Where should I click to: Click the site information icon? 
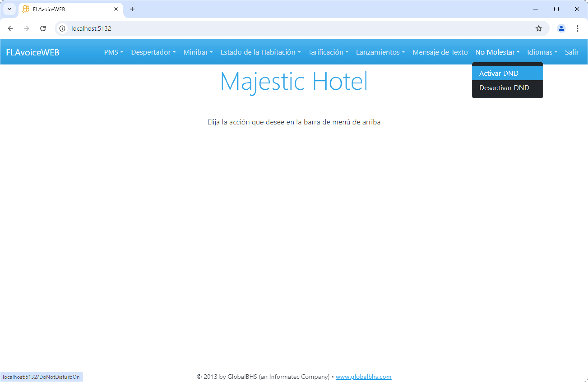pos(63,28)
